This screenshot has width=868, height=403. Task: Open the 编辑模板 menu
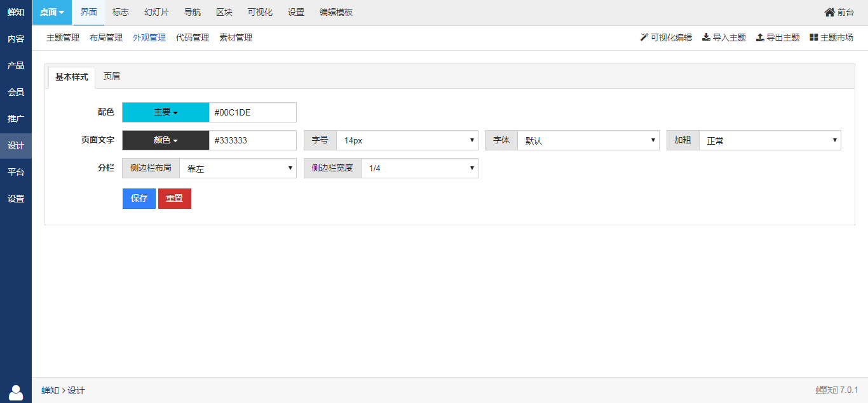(336, 12)
